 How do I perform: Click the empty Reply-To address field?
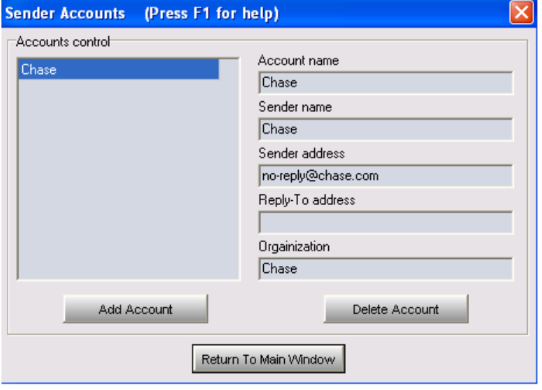[385, 222]
